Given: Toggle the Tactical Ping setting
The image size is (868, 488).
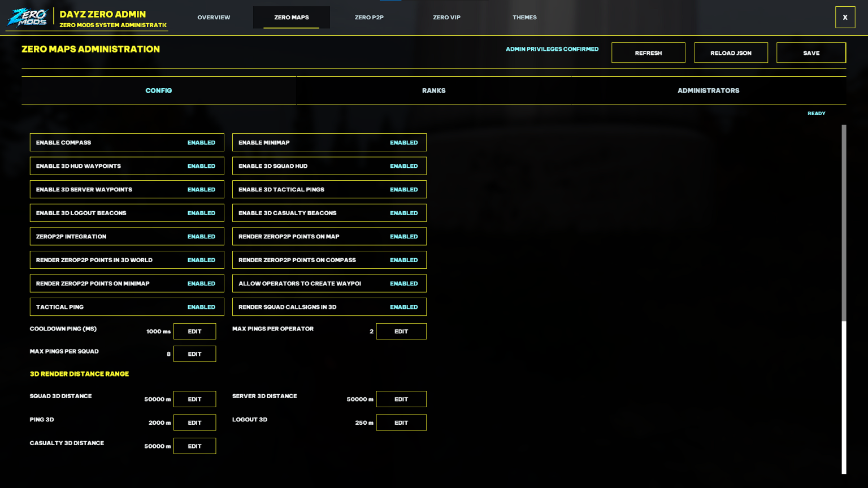Looking at the screenshot, I should point(127,307).
